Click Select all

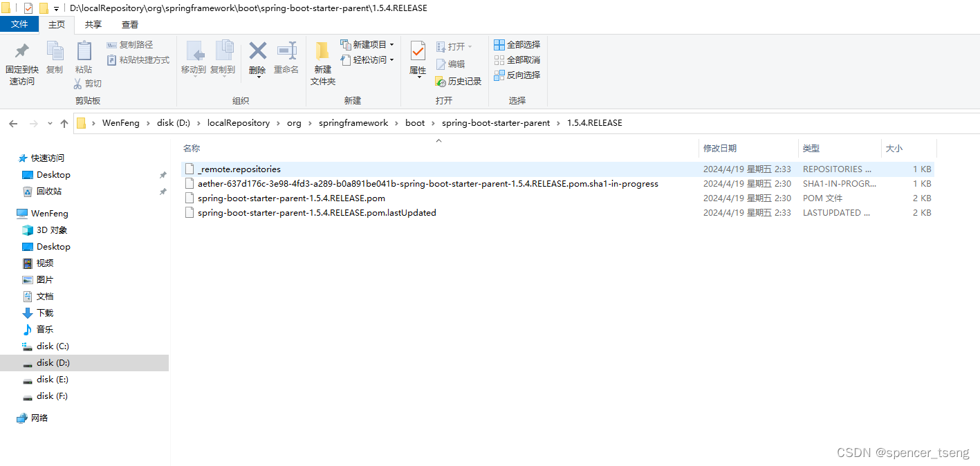[517, 45]
